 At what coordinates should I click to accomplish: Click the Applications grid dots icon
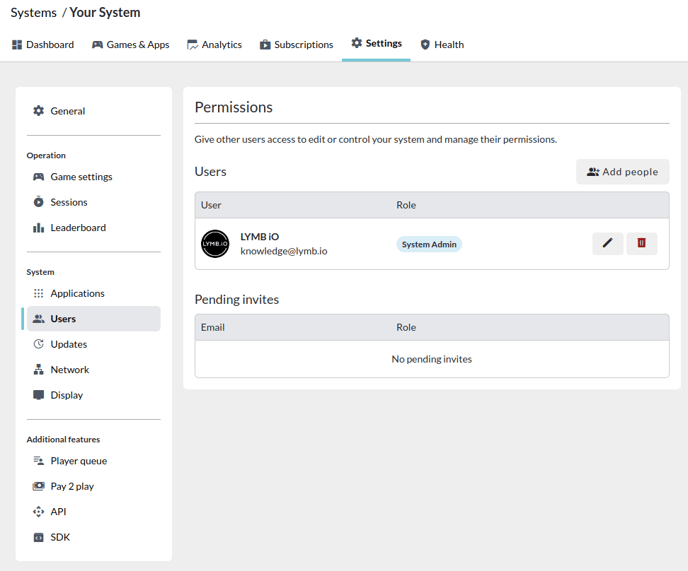39,294
